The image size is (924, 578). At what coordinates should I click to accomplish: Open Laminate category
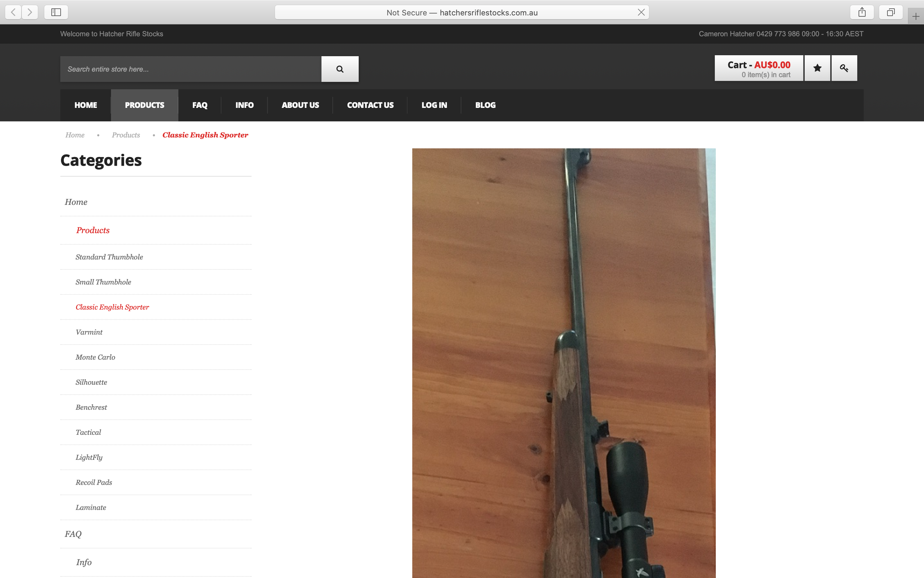91,507
